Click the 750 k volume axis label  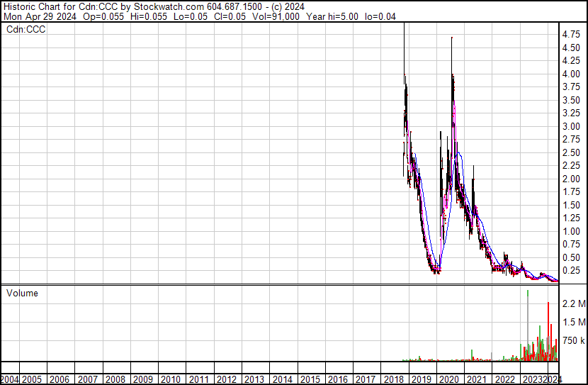pos(572,340)
